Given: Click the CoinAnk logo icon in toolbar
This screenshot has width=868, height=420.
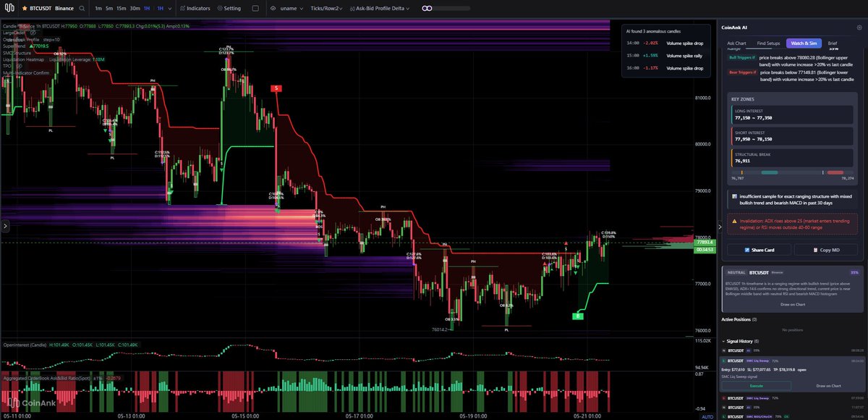Looking at the screenshot, I should [9, 8].
